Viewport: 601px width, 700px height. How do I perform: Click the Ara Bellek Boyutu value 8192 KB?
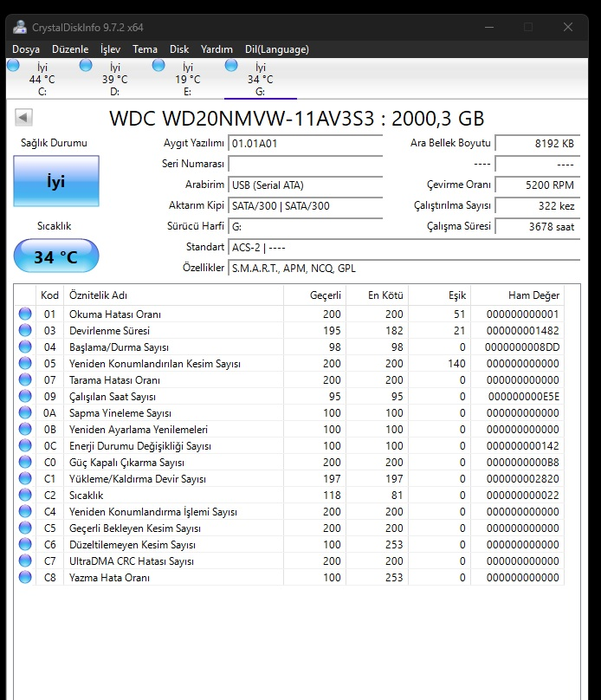tap(538, 143)
